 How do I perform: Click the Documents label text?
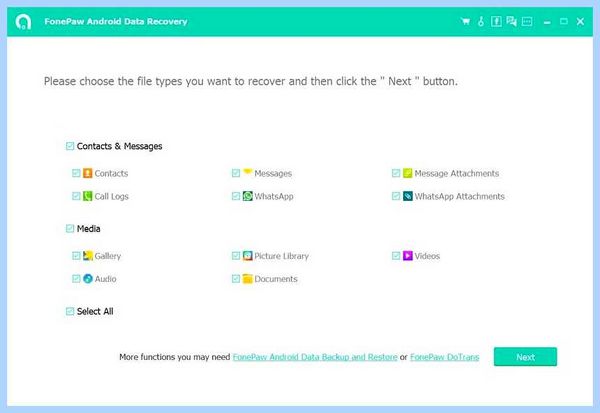point(276,279)
